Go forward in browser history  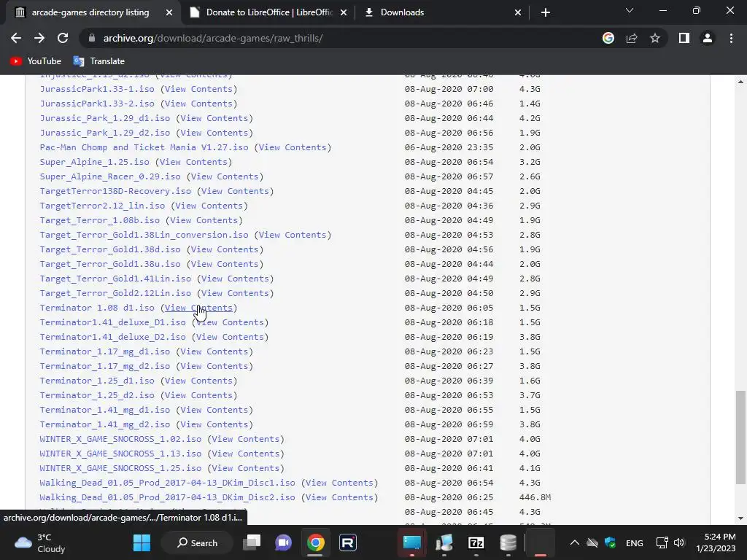click(x=39, y=38)
